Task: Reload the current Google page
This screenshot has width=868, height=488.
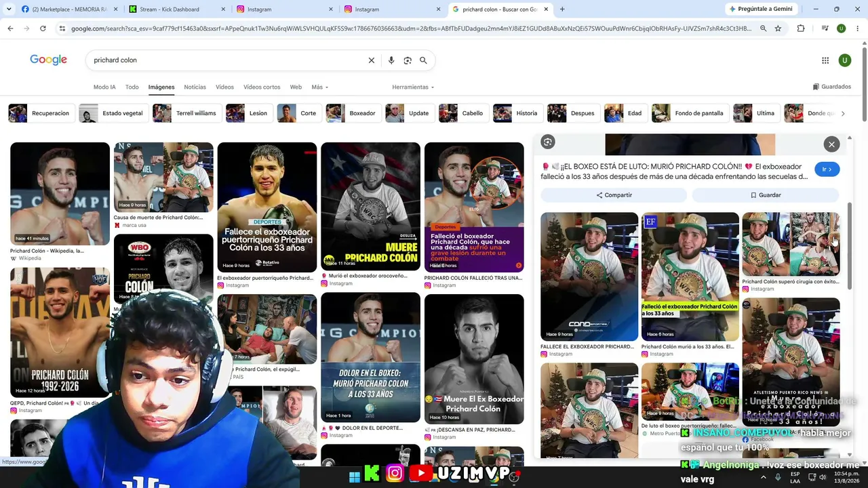Action: click(43, 28)
